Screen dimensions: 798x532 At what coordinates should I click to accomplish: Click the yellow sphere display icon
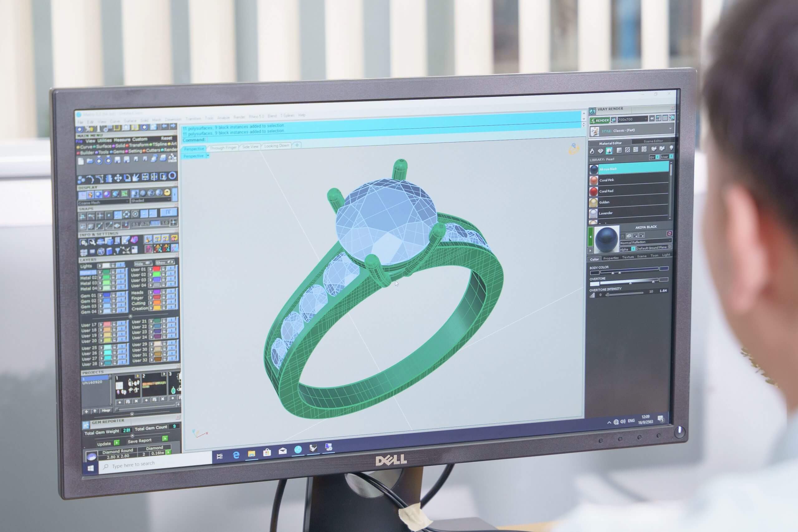[x=167, y=193]
